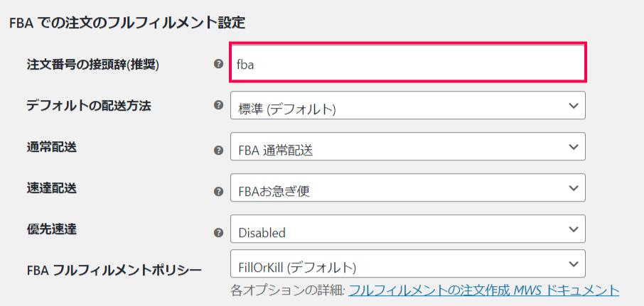Viewport: 644px width, 306px height.
Task: Click help icon beside デフォルトの配送方法
Action: click(x=219, y=105)
